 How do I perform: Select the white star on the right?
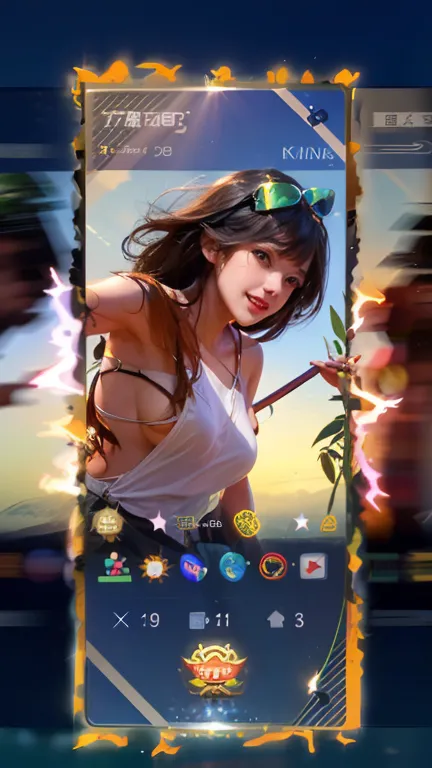coord(301,522)
